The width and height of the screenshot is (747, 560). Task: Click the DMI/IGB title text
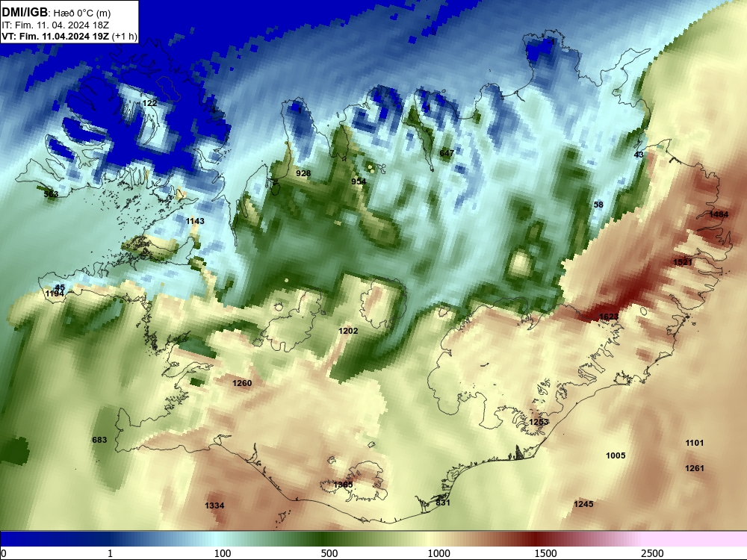(x=25, y=13)
